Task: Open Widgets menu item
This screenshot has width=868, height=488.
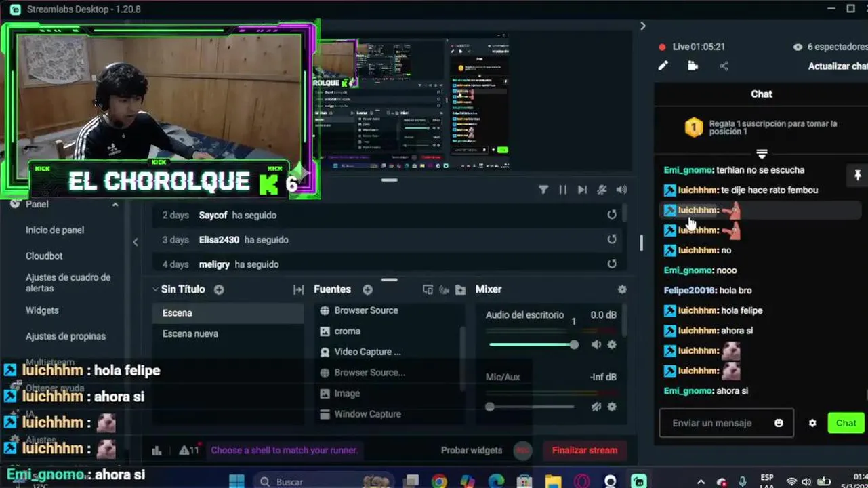Action: pos(42,310)
